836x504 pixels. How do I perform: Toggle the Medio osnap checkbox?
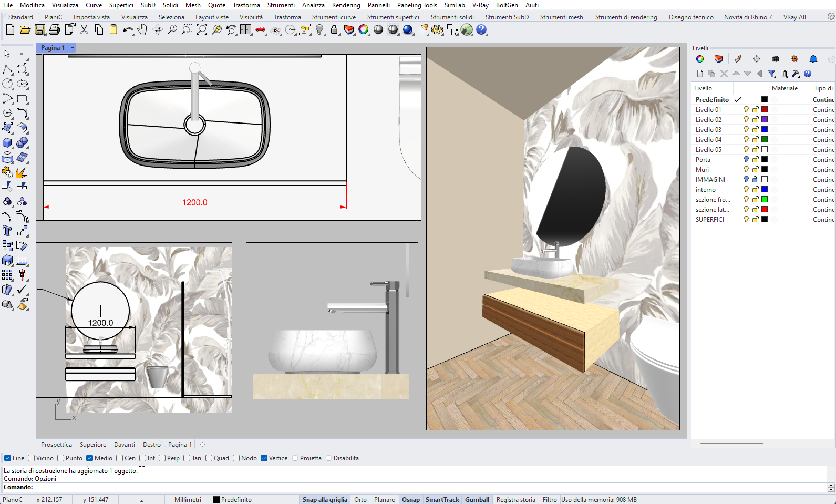(x=90, y=458)
